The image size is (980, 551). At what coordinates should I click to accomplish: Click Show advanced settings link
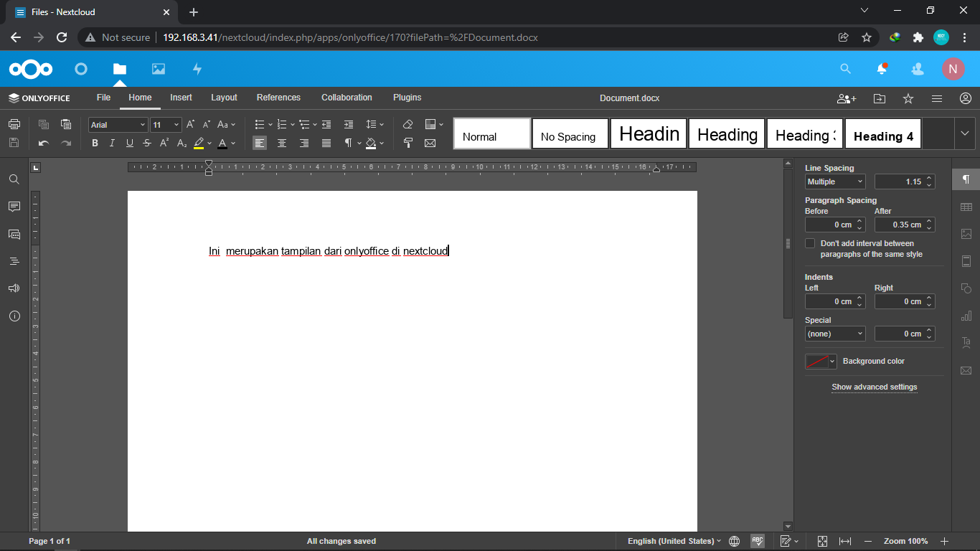(875, 387)
